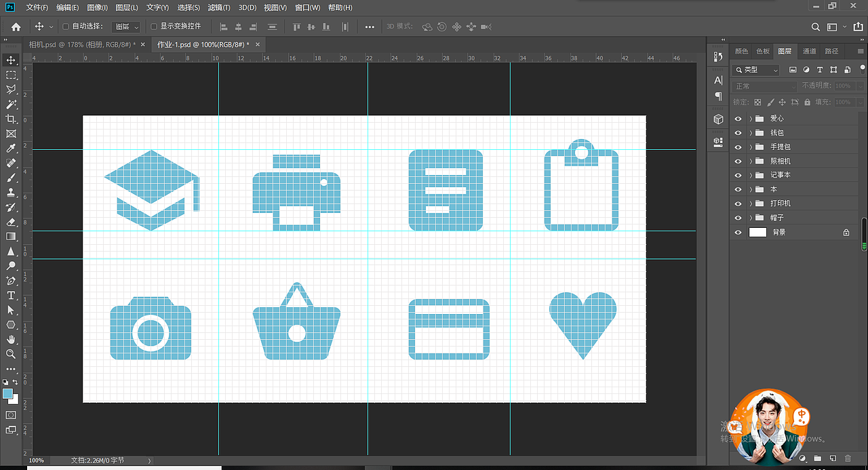The height and width of the screenshot is (470, 868).
Task: Select the Eyedropper tool
Action: point(11,149)
